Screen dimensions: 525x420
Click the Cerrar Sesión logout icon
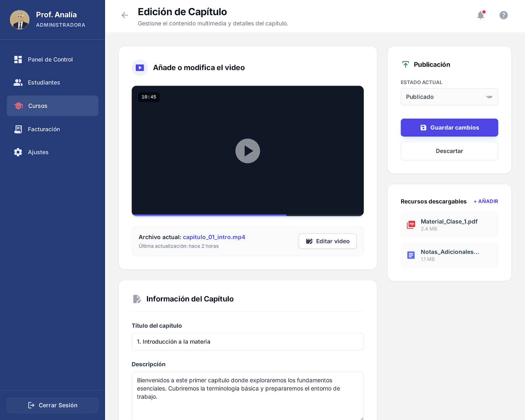(31, 405)
